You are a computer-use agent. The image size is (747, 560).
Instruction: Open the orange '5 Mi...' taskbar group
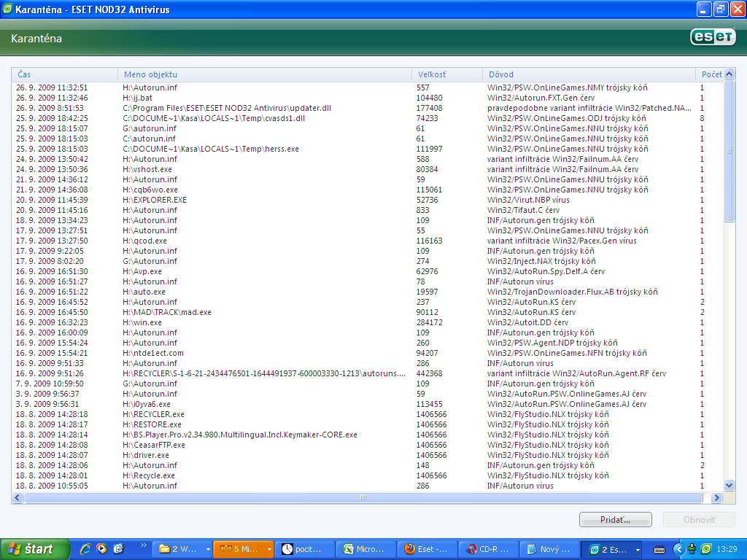[x=244, y=550]
